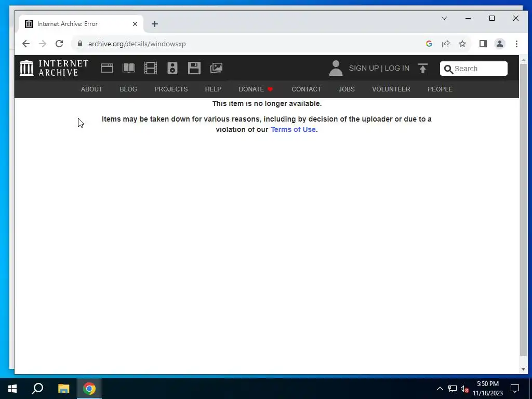
Task: Open the JOBS menu item
Action: pos(347,89)
